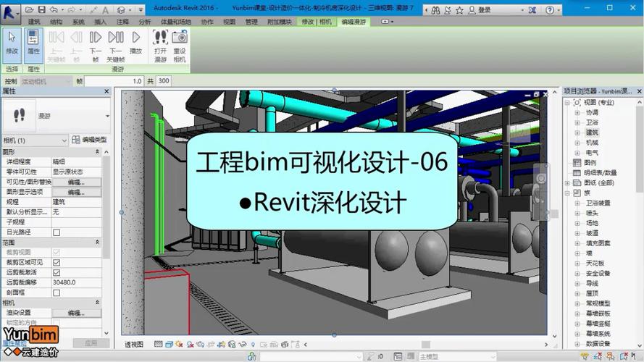Collapse the 图形 properties section
The image size is (644, 362).
pos(97,152)
